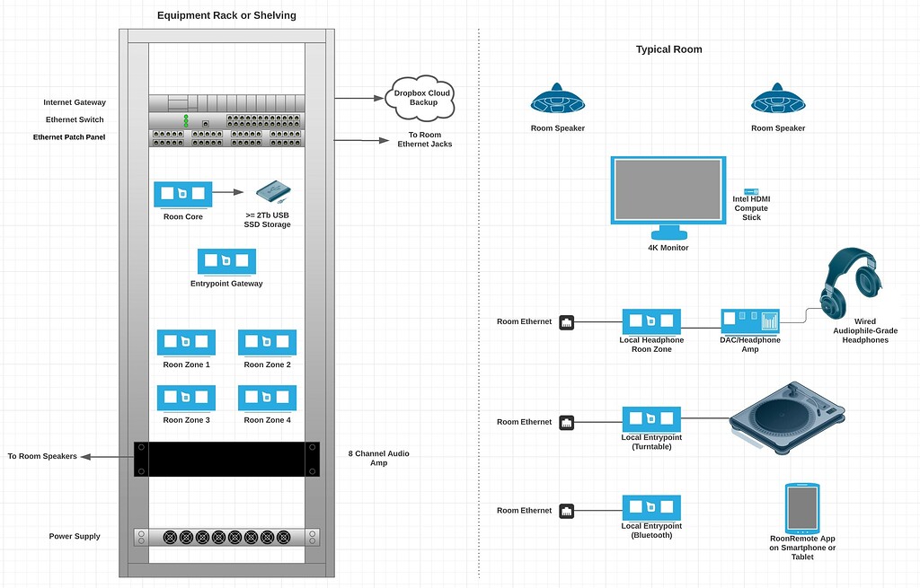Select the Roon Zone 1 block
Screen dimensions: 920x588
[185, 342]
